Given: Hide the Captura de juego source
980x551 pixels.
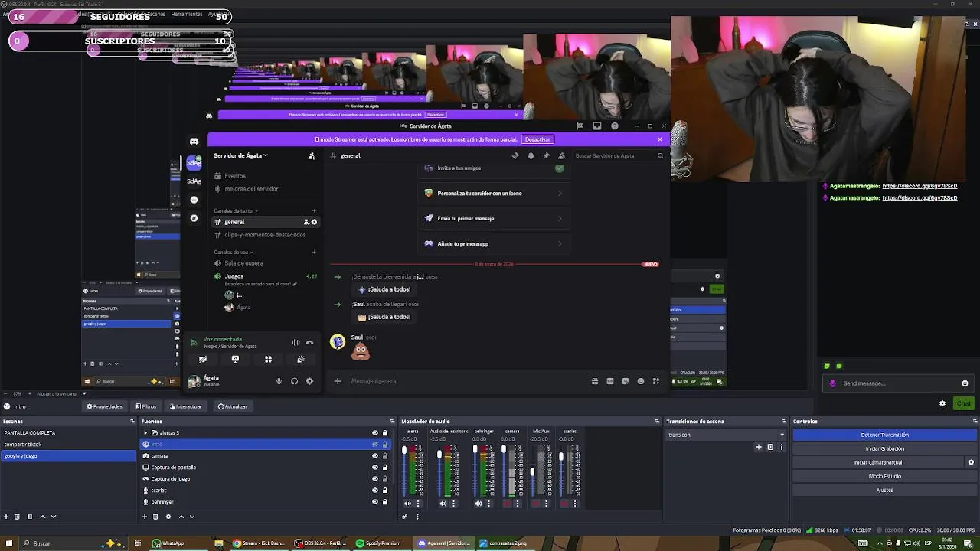Looking at the screenshot, I should click(375, 479).
